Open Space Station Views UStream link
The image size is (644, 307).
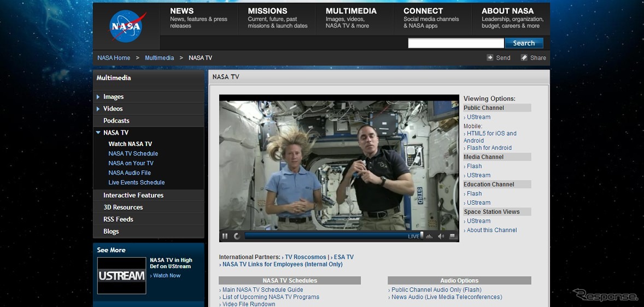point(477,221)
